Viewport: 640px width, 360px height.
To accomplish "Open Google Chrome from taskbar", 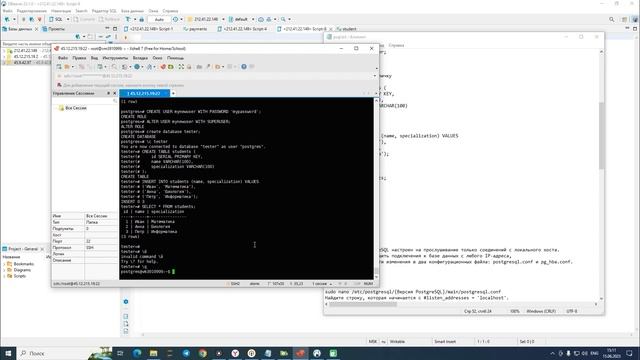I will point(202,353).
